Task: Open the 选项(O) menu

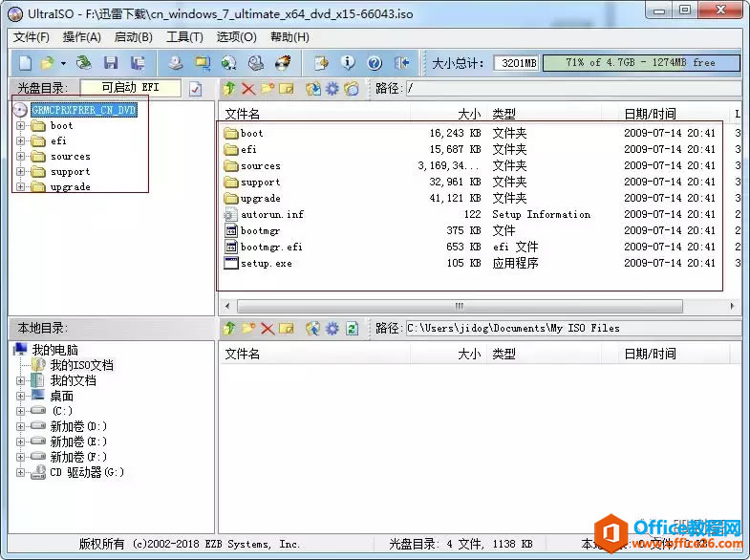Action: (236, 37)
